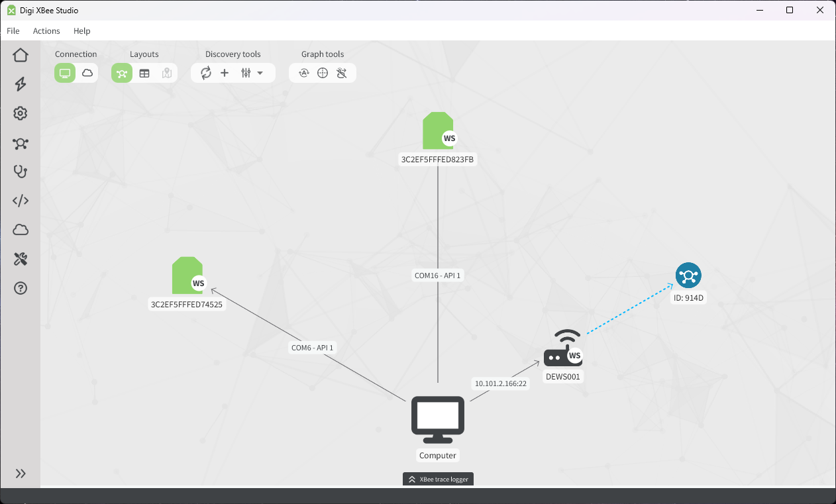Open the stethoscope diagnostics sidebar icon
Screen dimensions: 836x504
tap(21, 172)
